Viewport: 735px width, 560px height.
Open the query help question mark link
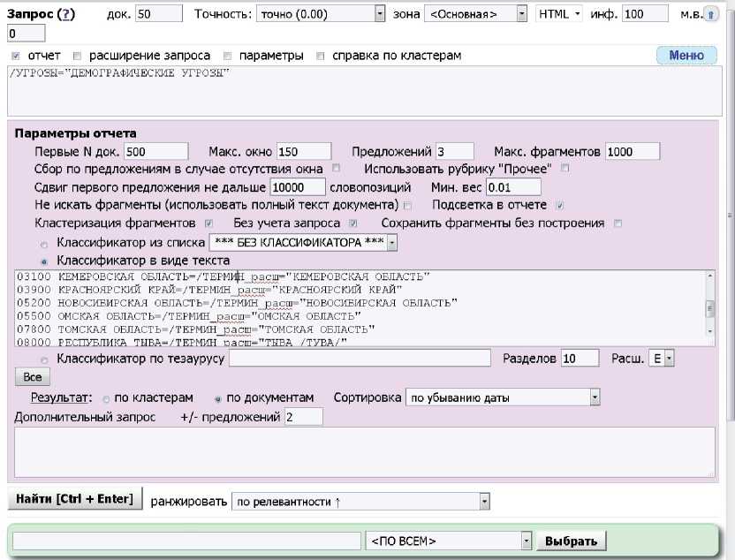[x=67, y=15]
